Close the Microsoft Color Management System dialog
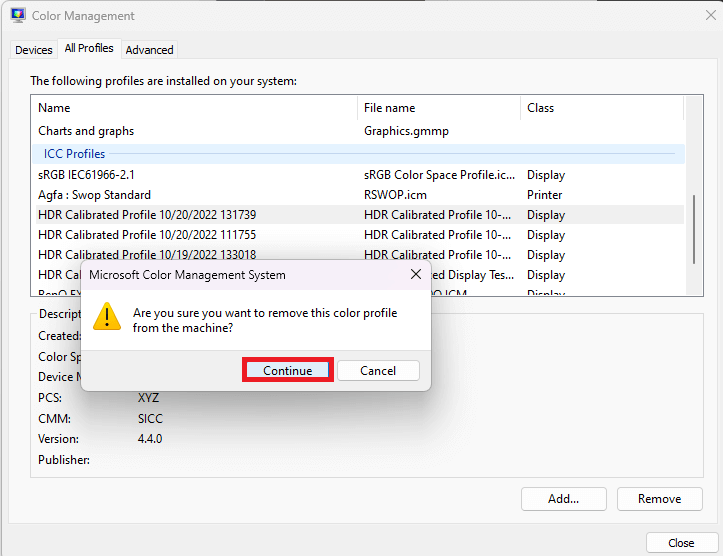Image resolution: width=723 pixels, height=556 pixels. (x=415, y=274)
